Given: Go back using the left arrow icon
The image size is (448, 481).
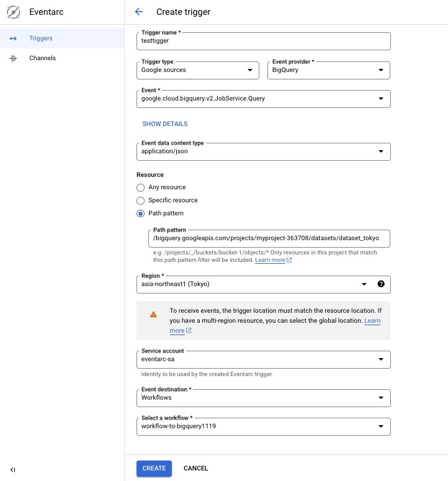Looking at the screenshot, I should 139,12.
